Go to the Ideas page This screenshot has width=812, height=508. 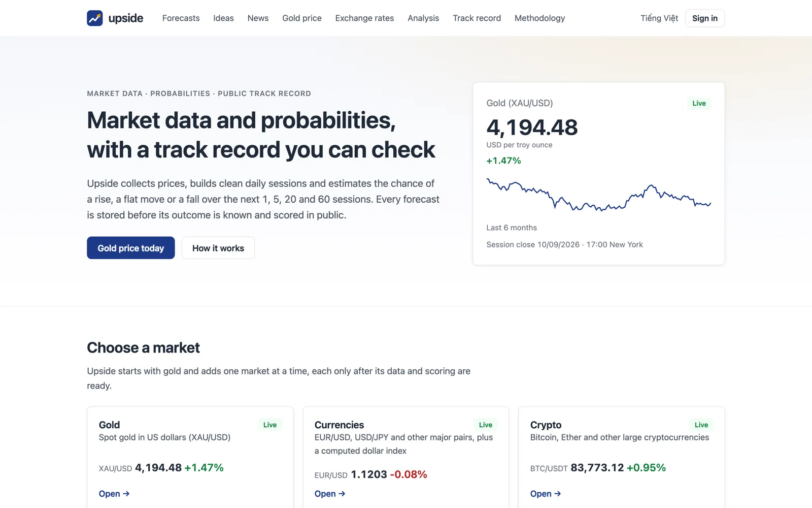tap(223, 18)
